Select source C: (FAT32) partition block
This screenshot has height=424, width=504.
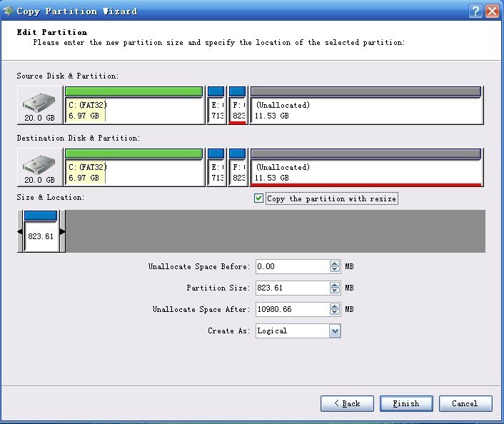point(133,106)
